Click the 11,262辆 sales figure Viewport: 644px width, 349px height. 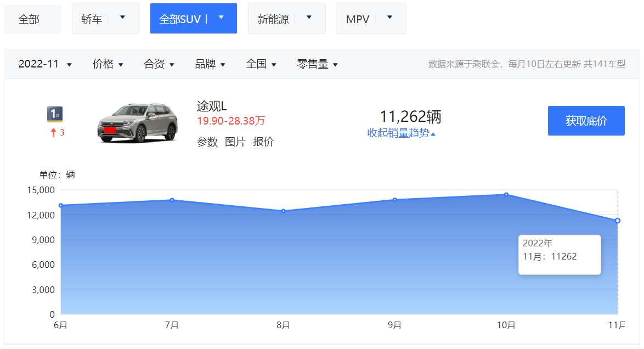click(x=410, y=117)
